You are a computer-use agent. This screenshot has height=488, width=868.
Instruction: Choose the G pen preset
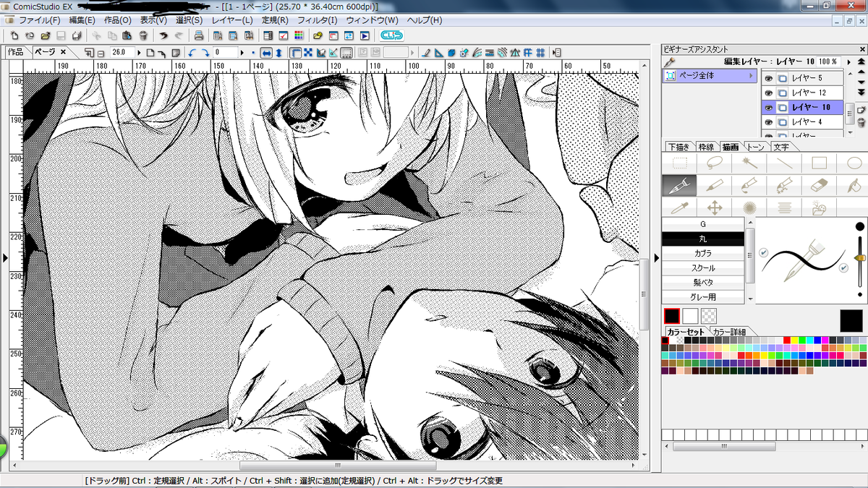click(703, 225)
